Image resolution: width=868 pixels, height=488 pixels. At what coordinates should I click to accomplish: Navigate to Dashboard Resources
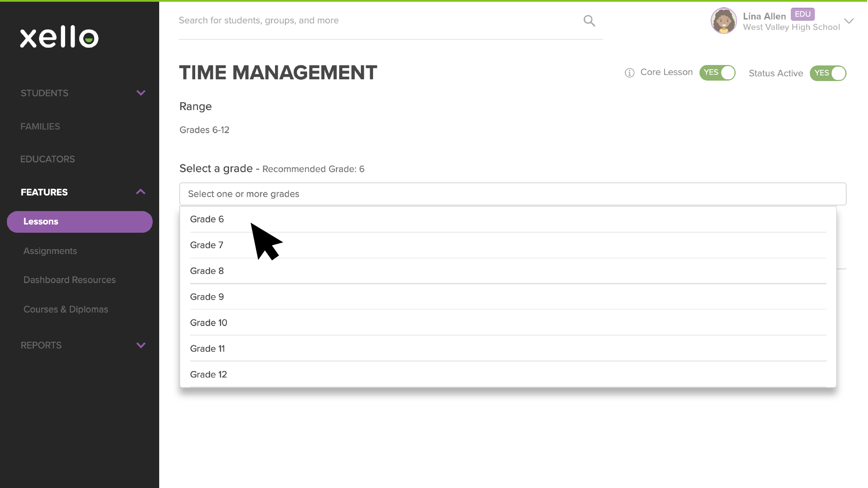coord(69,280)
